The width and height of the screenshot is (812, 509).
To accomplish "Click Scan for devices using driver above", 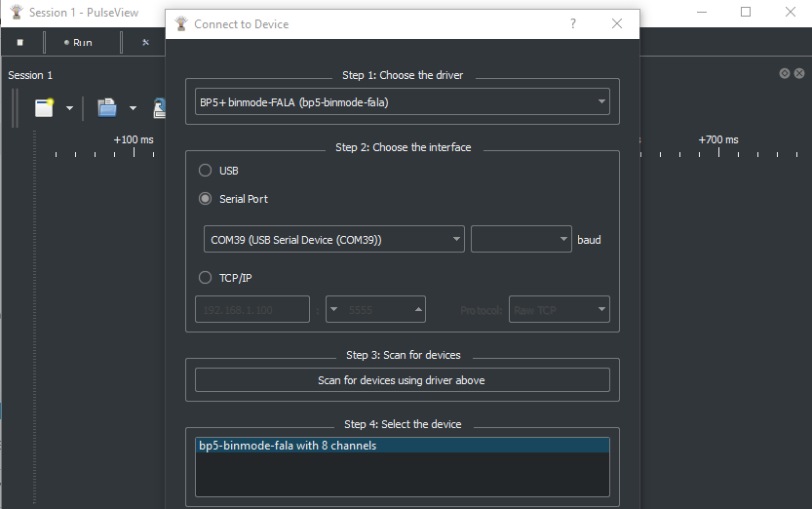I will coord(403,380).
